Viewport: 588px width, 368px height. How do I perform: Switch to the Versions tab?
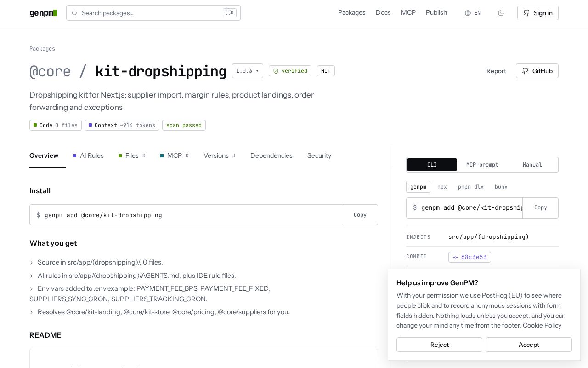pos(220,155)
